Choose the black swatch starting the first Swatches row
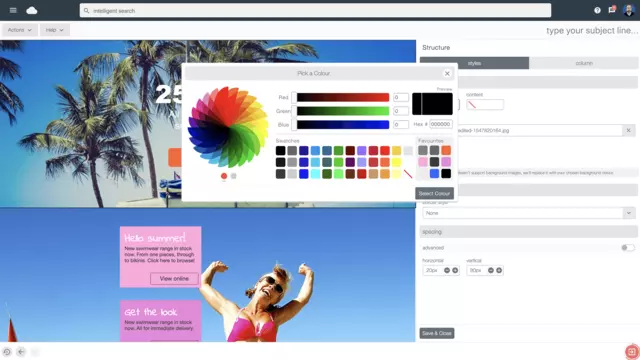Screen dimensions: 640x360 [x=280, y=150]
